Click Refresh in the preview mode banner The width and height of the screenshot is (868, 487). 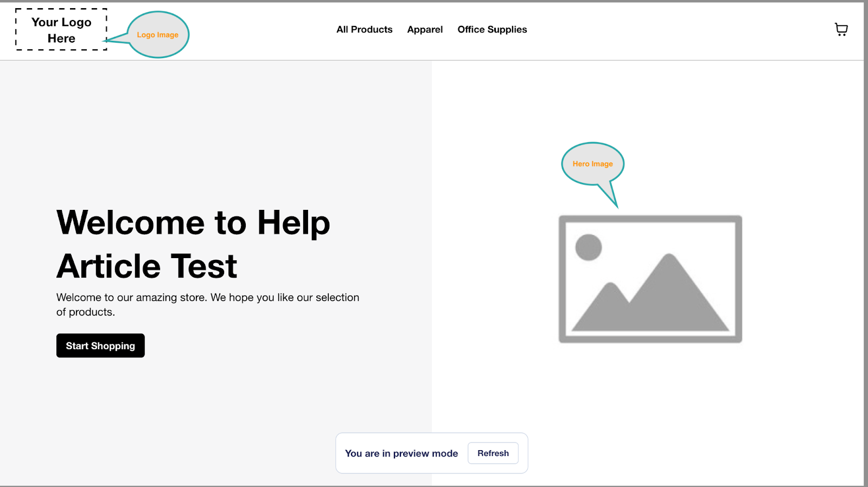pyautogui.click(x=493, y=453)
